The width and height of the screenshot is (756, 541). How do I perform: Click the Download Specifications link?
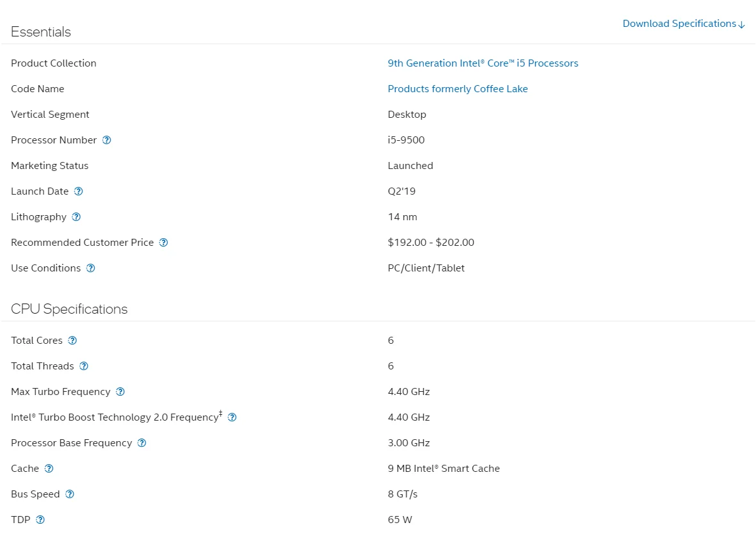pos(683,24)
